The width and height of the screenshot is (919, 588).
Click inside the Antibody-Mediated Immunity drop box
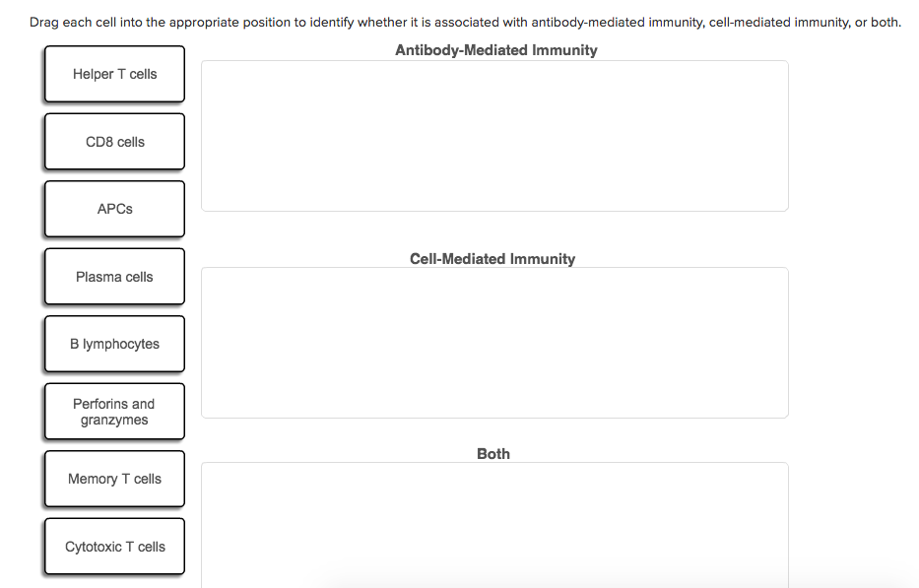[494, 136]
